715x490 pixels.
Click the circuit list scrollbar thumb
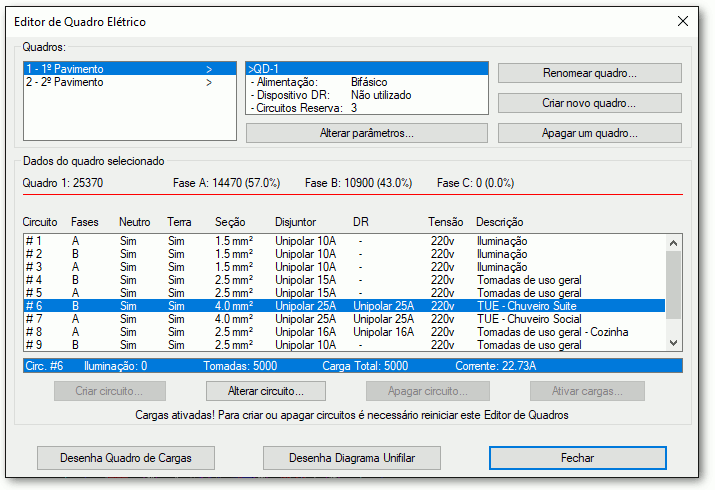[674, 285]
